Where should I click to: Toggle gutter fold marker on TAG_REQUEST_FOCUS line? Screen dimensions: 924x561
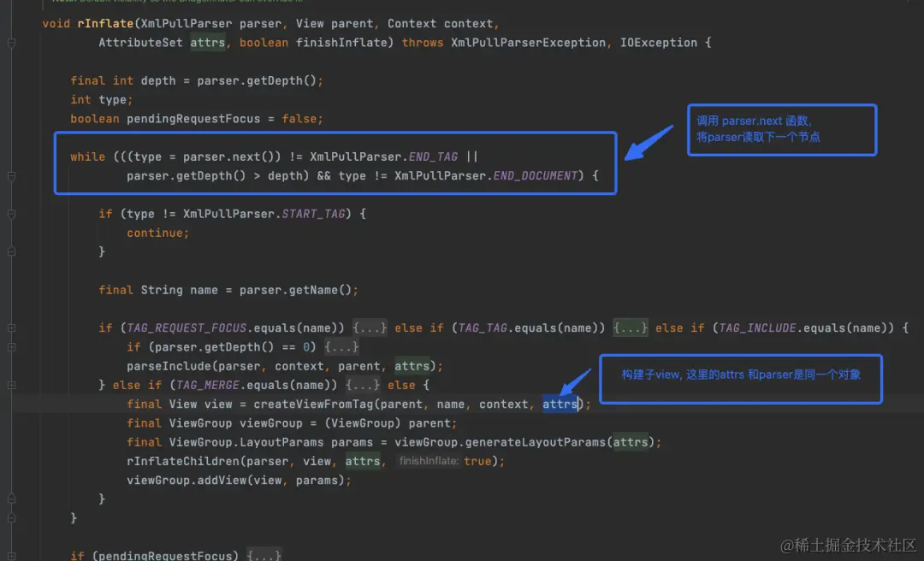click(x=11, y=328)
